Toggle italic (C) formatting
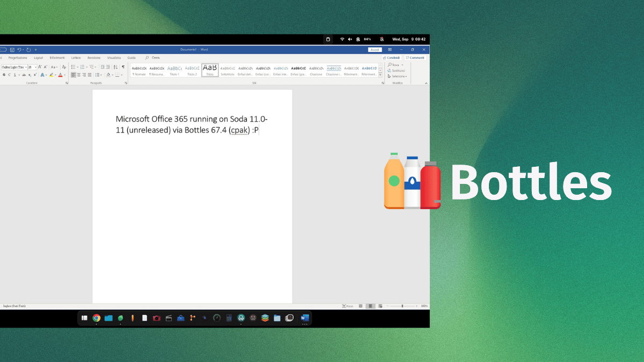Screen dimensions: 644x362 click(x=10, y=75)
